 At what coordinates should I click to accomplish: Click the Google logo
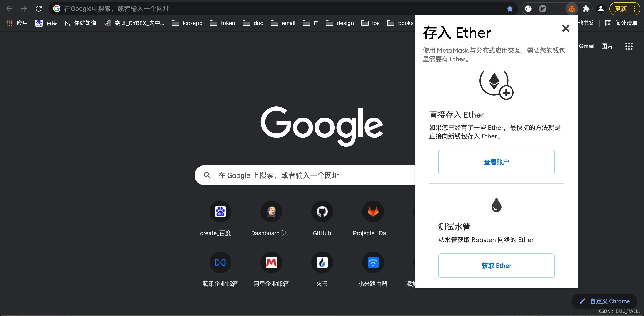pos(322,127)
